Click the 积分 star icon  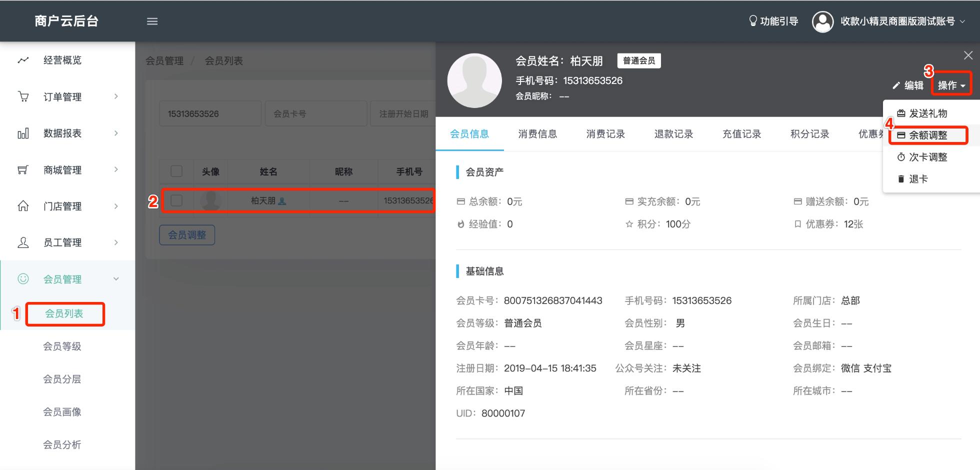pyautogui.click(x=629, y=224)
